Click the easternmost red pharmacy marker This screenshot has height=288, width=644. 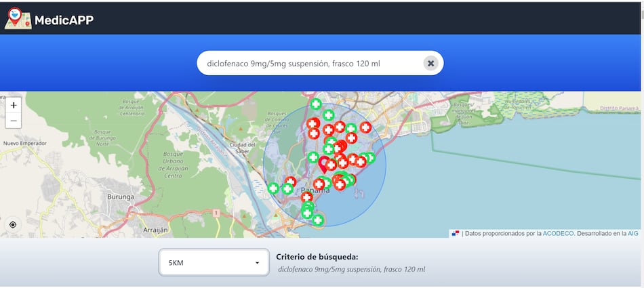[x=365, y=127]
